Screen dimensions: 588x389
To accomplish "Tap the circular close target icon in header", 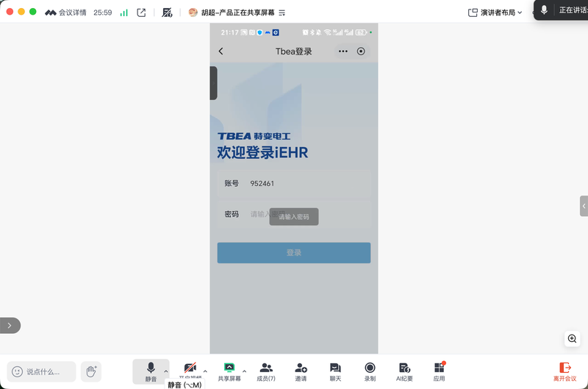I will click(x=361, y=51).
